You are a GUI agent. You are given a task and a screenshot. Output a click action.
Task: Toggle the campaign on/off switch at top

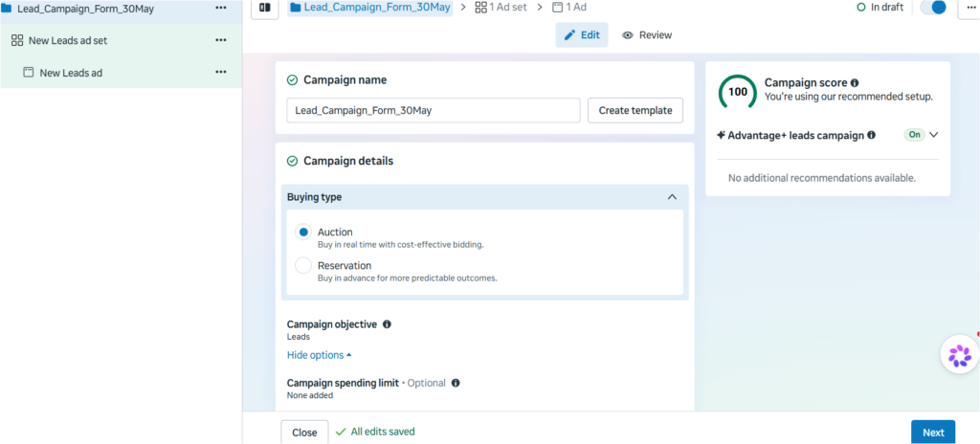point(933,7)
